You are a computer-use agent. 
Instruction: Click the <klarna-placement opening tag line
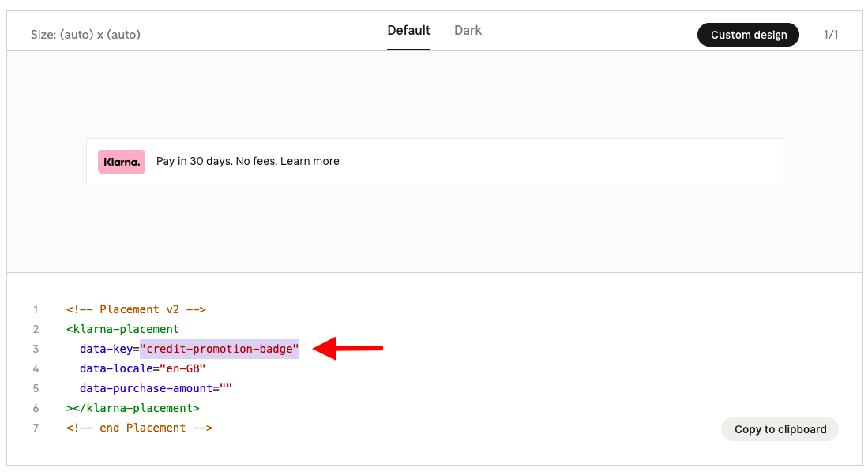[122, 330]
